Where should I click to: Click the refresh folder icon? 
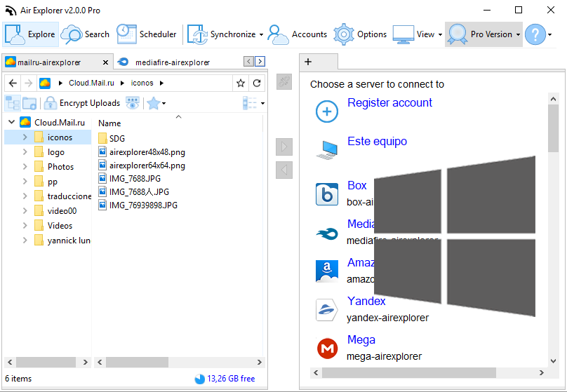tap(257, 83)
